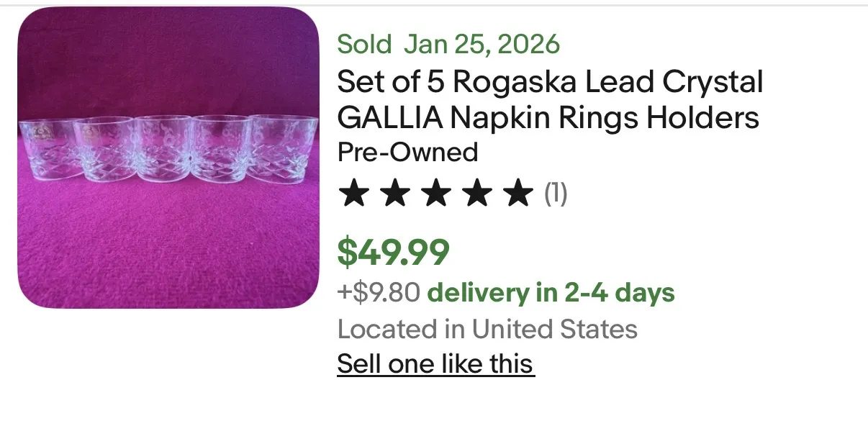The height and width of the screenshot is (421, 868).
Task: Click the Pre-Owned condition label
Action: coord(407,153)
